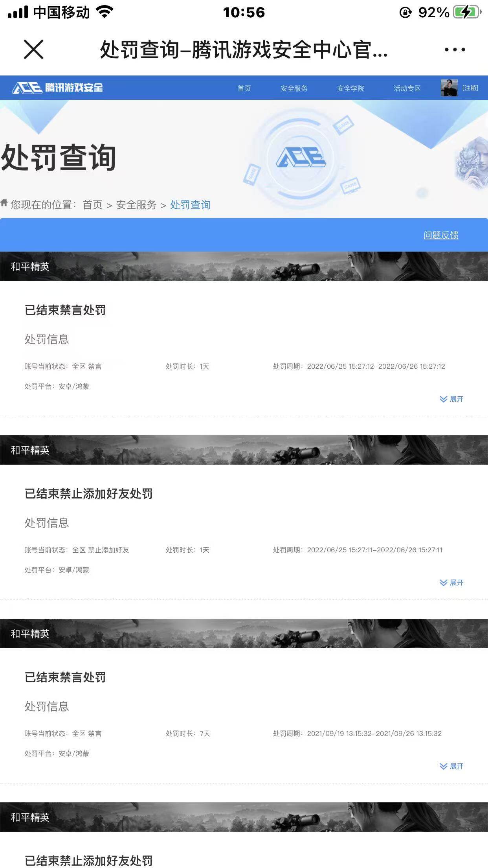Expand the 2022/06/25 15:27:12 禁言 record

pos(451,399)
